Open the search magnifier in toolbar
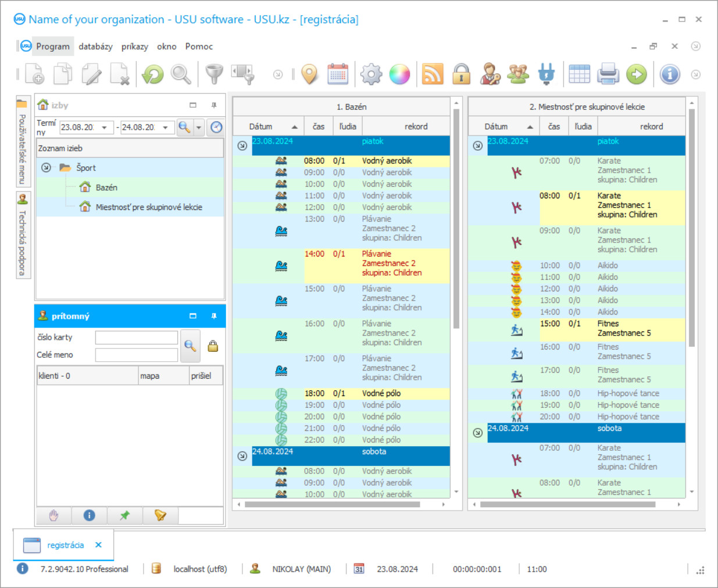 (x=181, y=74)
